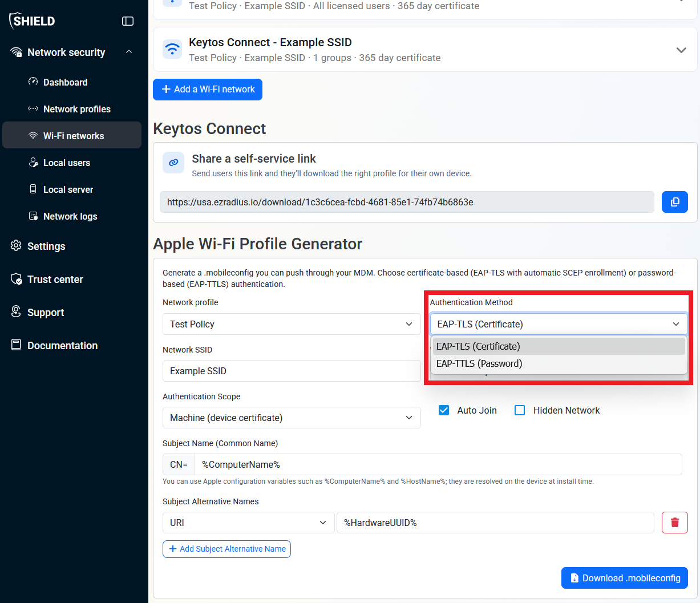
Task: Click the Network profiles icon
Action: tap(33, 108)
